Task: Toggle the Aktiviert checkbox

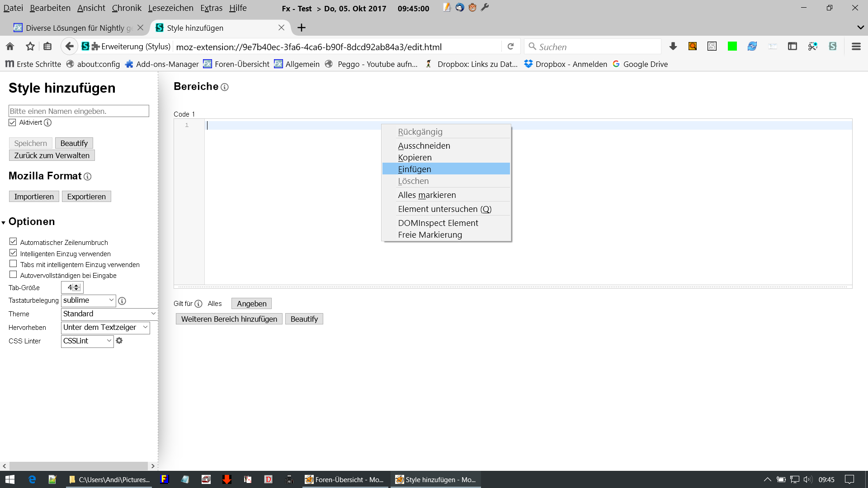Action: click(x=13, y=122)
